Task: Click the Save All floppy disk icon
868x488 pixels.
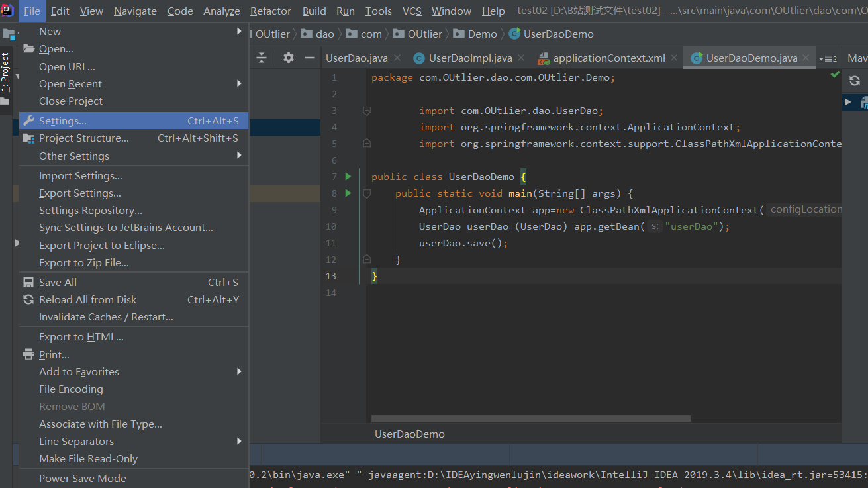Action: [28, 282]
